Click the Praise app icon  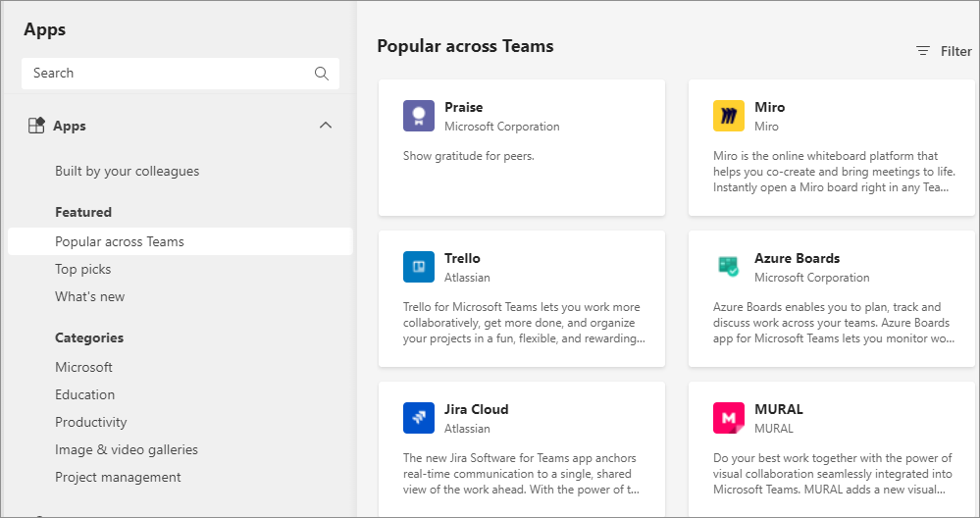click(x=419, y=116)
